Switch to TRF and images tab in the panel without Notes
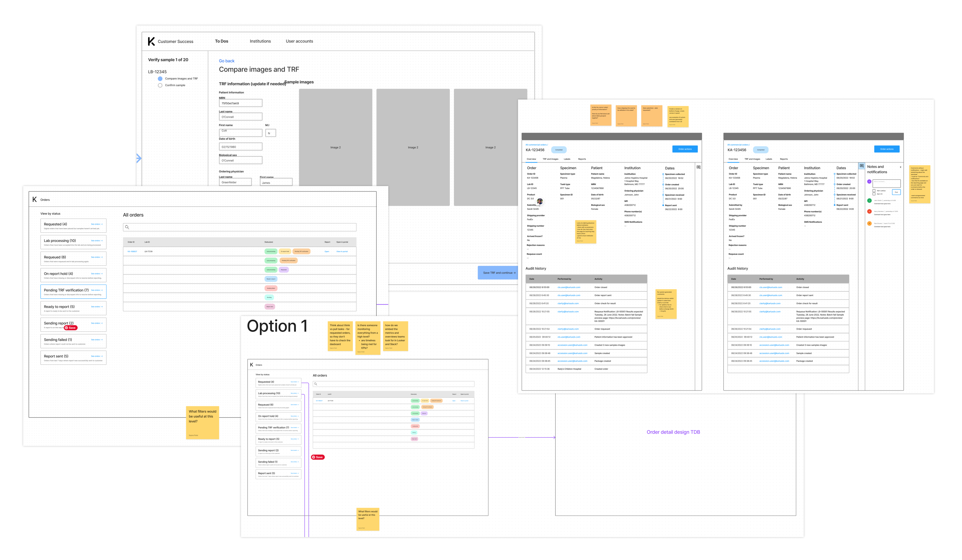 pyautogui.click(x=550, y=159)
